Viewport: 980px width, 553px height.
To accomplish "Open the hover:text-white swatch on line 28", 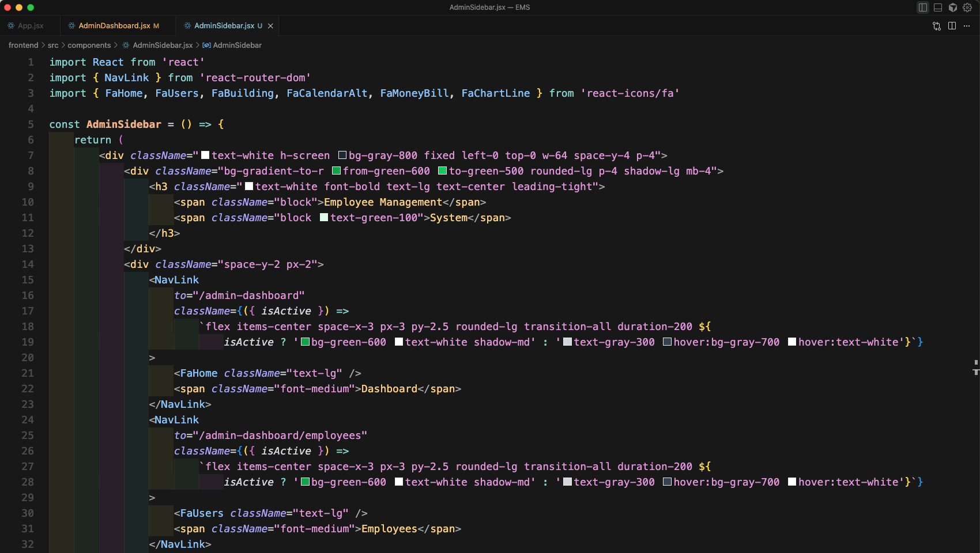I will [791, 482].
